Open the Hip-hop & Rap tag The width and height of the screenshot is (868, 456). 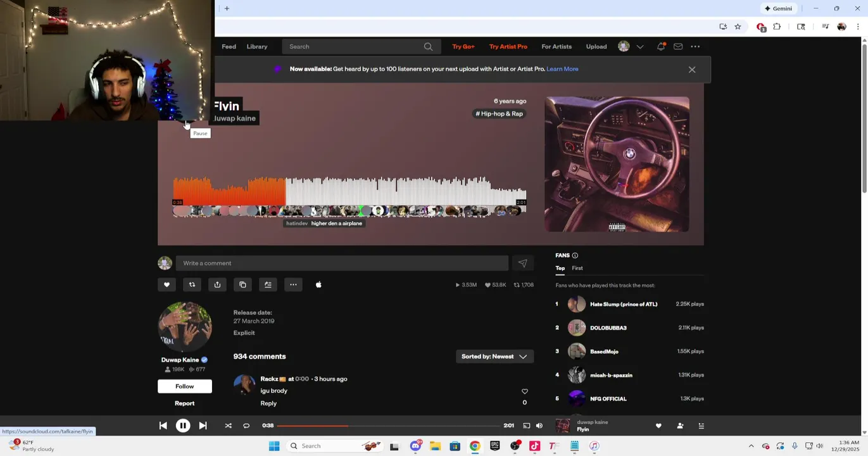(499, 114)
